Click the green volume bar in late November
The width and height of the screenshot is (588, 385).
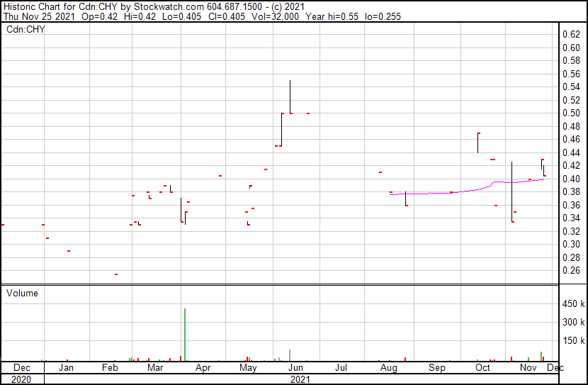tap(541, 357)
